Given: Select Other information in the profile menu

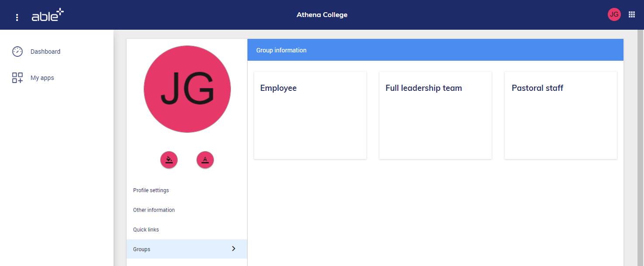Looking at the screenshot, I should click(154, 210).
